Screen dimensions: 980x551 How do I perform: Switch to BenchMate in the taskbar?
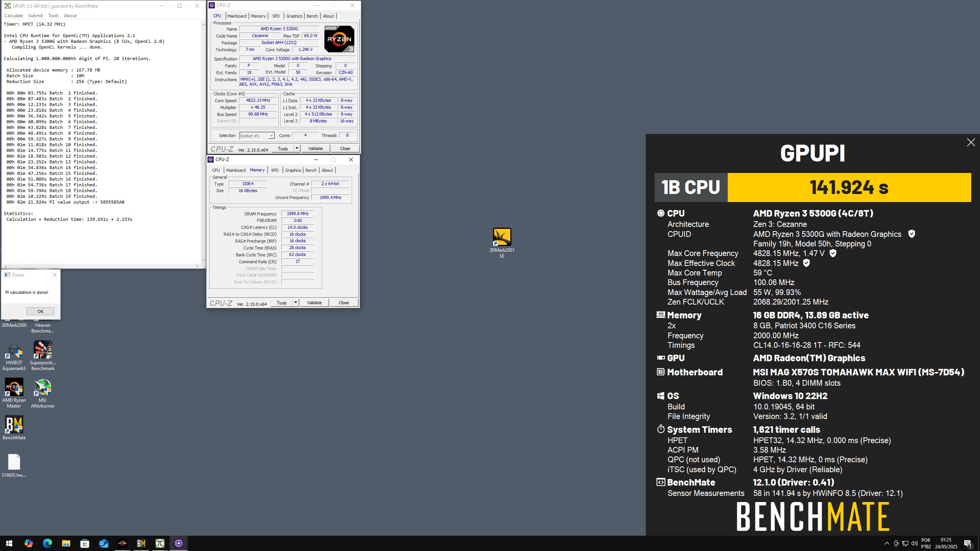pos(141,543)
